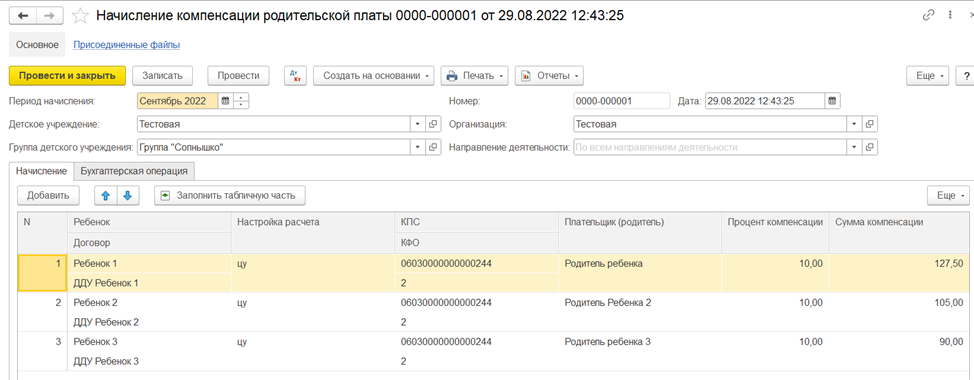Open table Еще menu
Screen dimensions: 974x380
948,196
